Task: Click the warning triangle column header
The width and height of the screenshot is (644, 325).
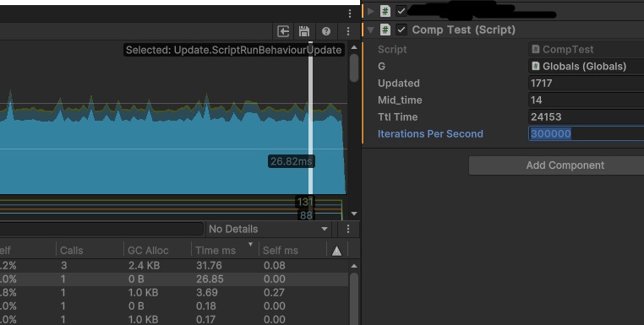Action: (336, 251)
